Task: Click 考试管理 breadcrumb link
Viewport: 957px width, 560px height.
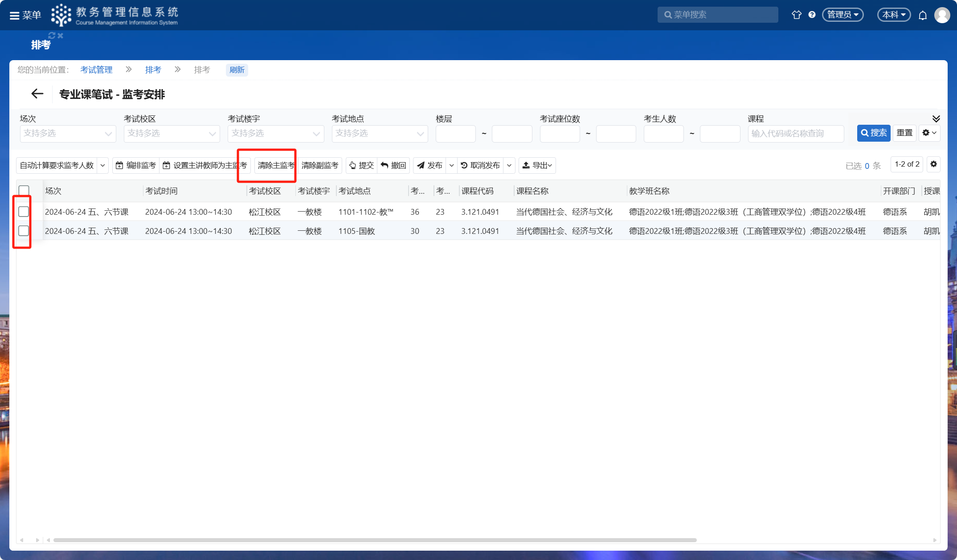Action: [96, 70]
